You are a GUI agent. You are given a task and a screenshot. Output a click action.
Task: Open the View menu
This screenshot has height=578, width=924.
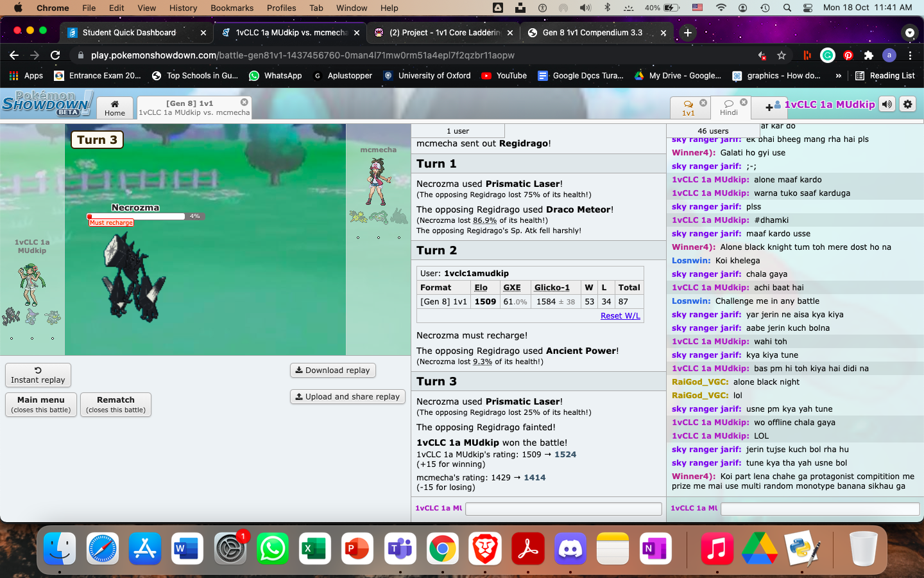pyautogui.click(x=146, y=8)
